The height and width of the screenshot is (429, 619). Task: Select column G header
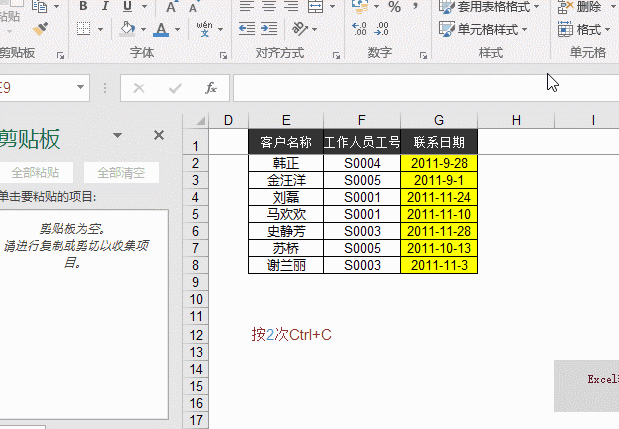tap(439, 120)
